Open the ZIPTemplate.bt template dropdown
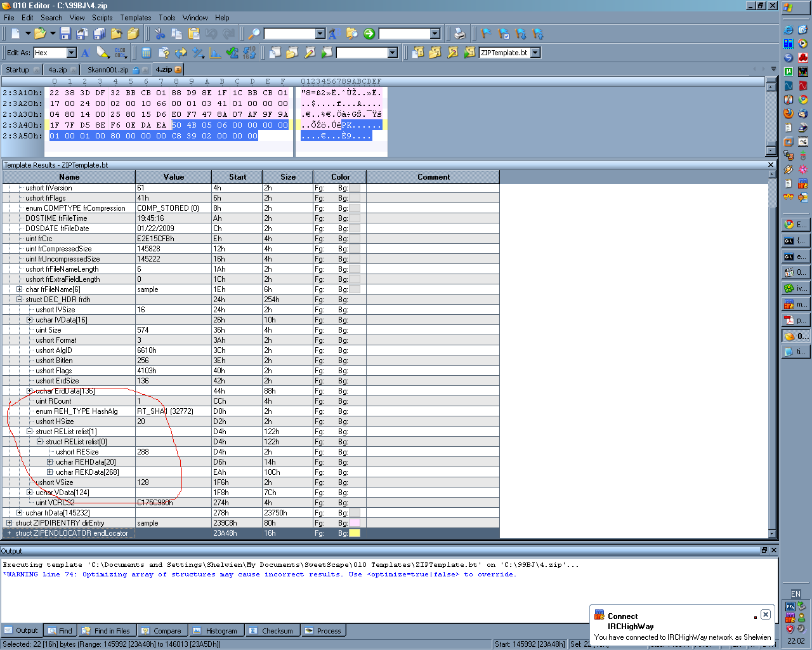 (x=535, y=53)
